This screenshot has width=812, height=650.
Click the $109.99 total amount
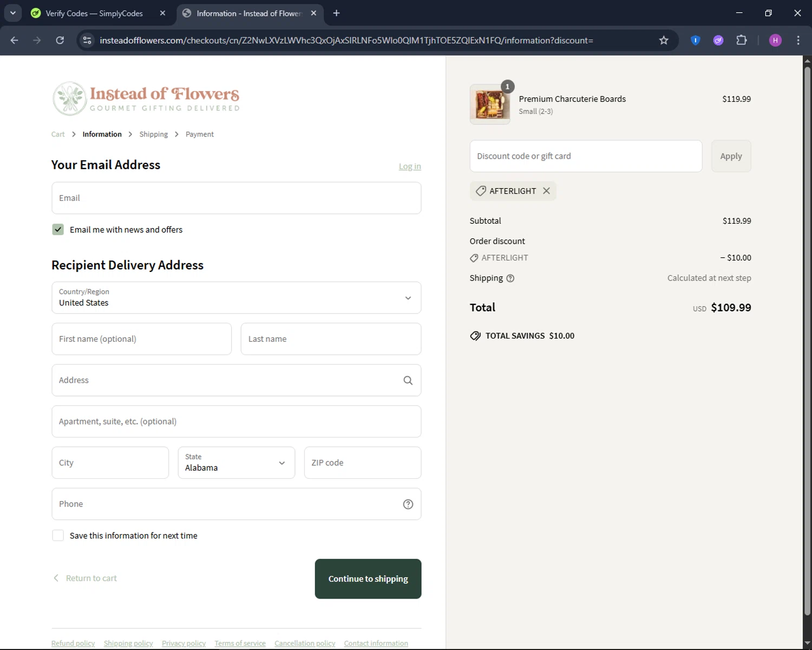click(x=731, y=308)
